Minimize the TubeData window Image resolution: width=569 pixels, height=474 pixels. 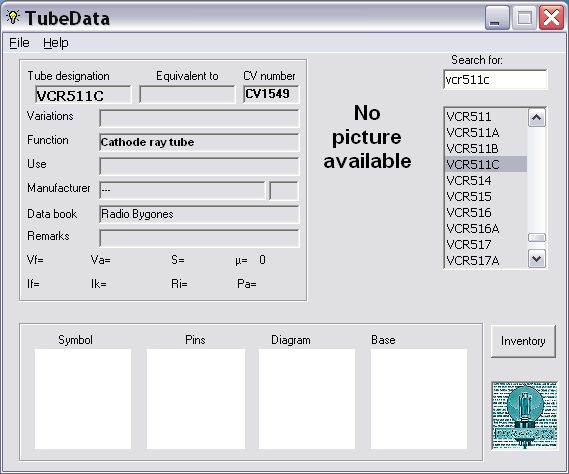[x=497, y=18]
